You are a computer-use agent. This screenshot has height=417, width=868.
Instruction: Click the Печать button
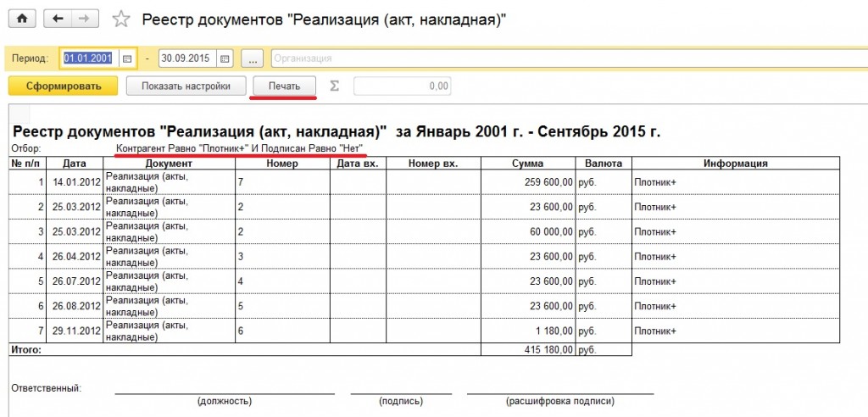284,86
